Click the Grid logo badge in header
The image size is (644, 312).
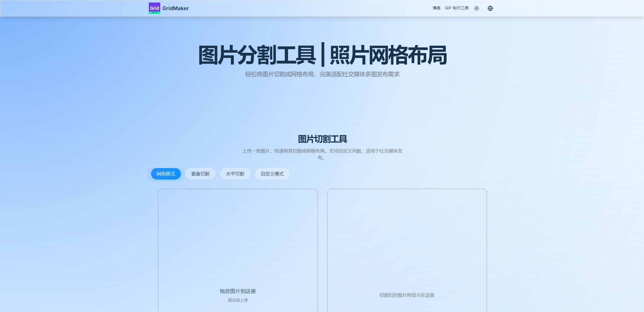pos(154,8)
